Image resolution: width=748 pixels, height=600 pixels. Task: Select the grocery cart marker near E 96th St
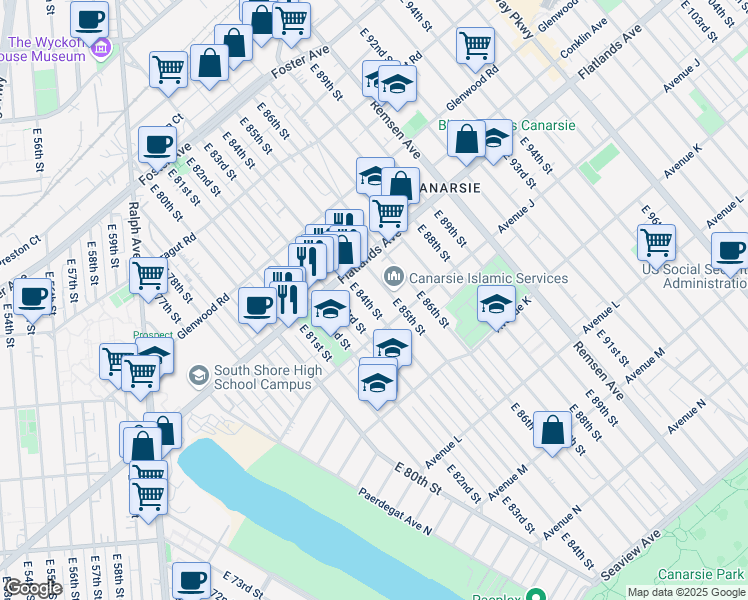[656, 247]
